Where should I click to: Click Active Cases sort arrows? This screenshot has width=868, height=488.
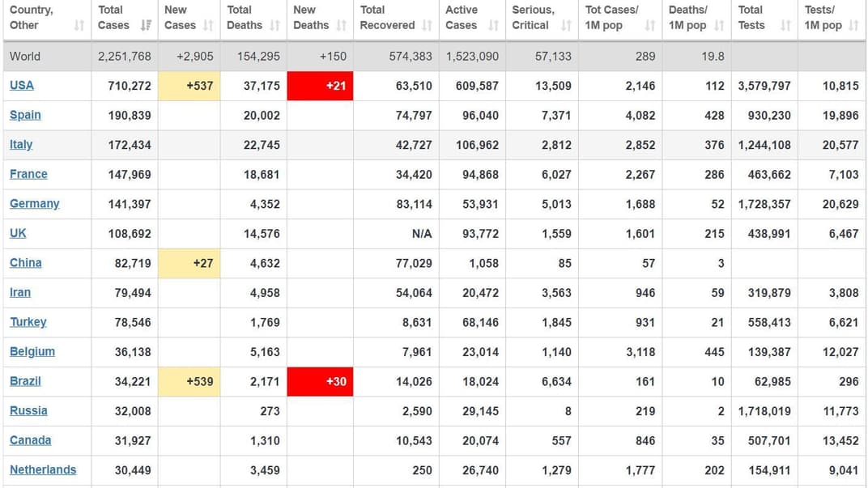493,26
